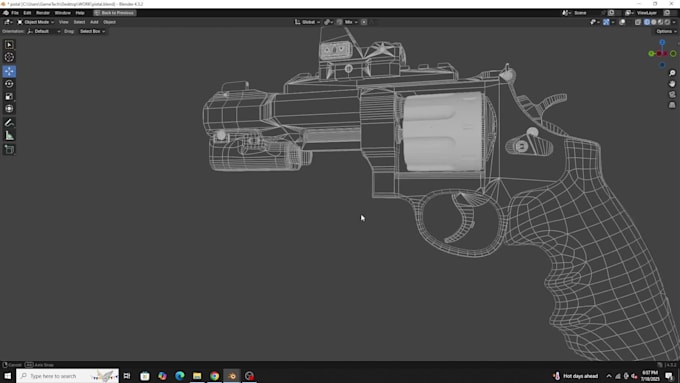Image resolution: width=680 pixels, height=383 pixels.
Task: Select the Select Box tool in left toolbar
Action: click(9, 45)
